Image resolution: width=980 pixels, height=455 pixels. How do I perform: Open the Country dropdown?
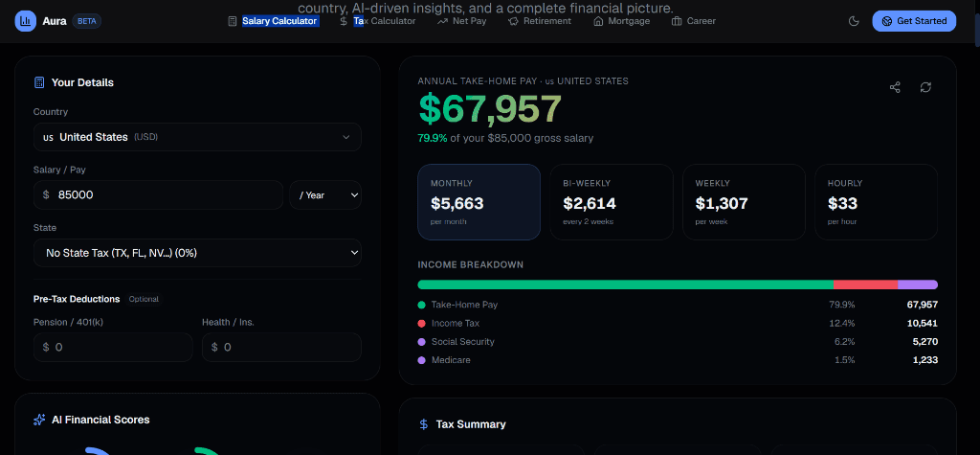point(197,137)
